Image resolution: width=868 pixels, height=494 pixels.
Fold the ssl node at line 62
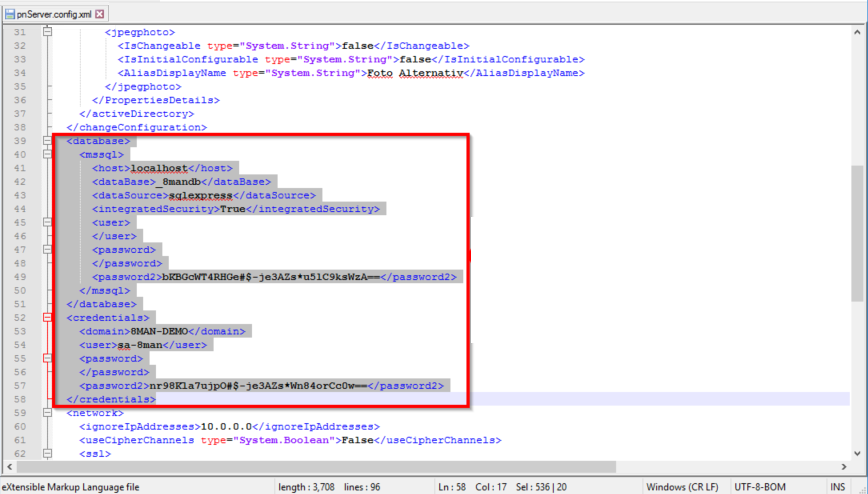tap(46, 453)
